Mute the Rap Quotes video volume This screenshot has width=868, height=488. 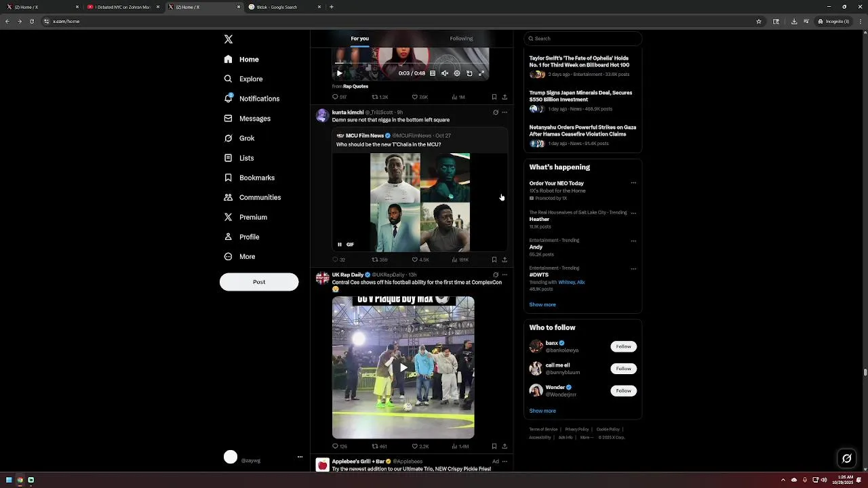pyautogui.click(x=445, y=73)
